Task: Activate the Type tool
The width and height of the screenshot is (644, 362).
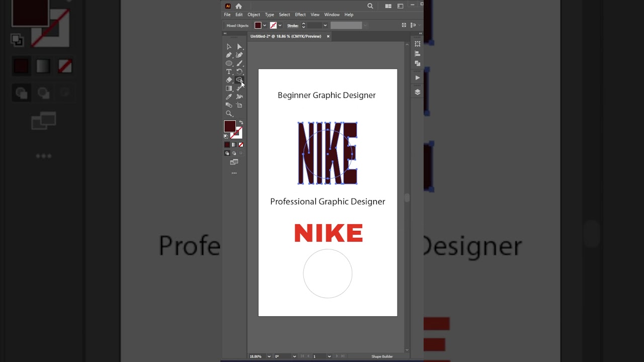Action: tap(229, 72)
